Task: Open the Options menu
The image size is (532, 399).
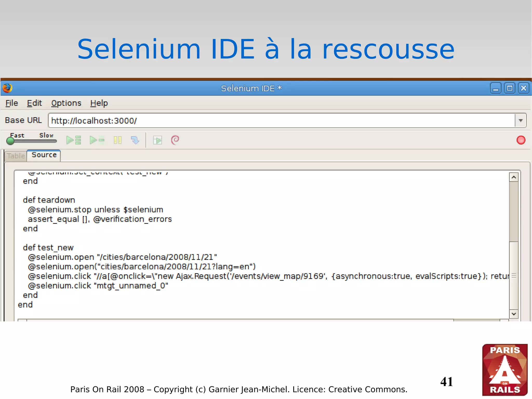Action: tap(66, 103)
